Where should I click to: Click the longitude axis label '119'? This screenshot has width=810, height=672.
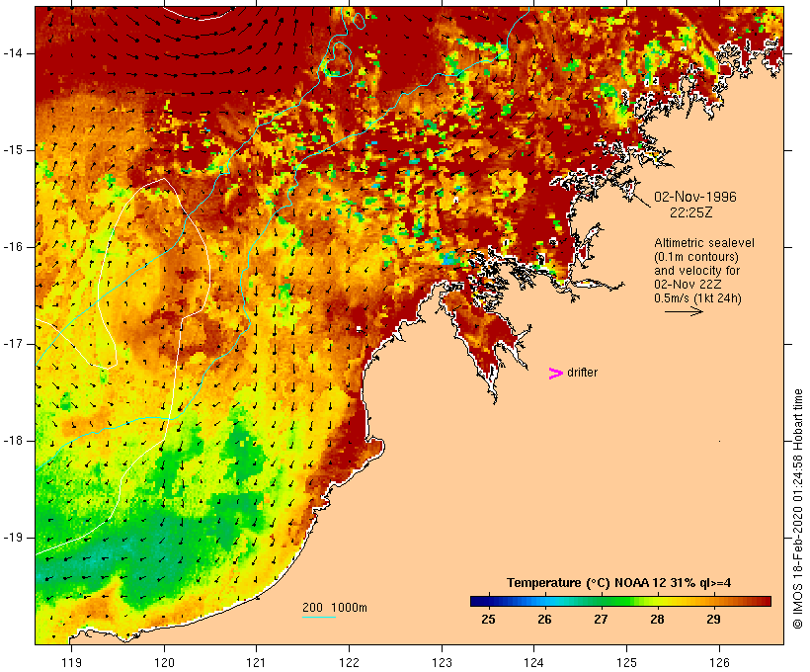click(x=71, y=662)
